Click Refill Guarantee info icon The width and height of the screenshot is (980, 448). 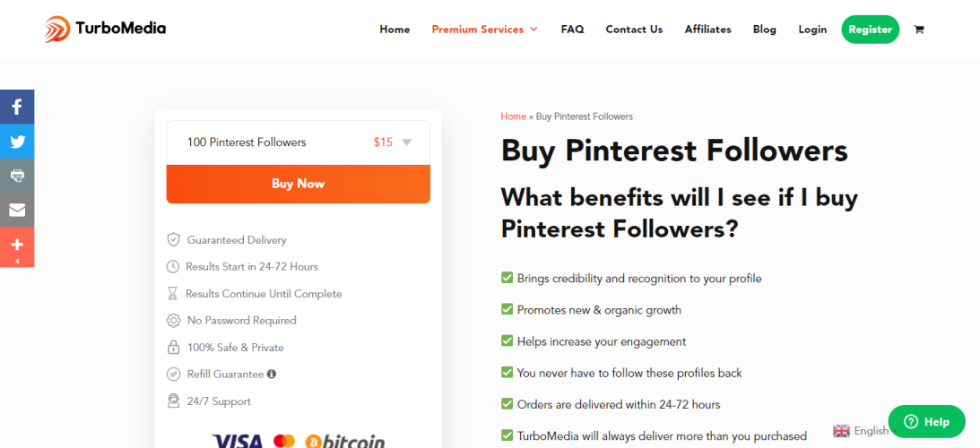pyautogui.click(x=272, y=375)
